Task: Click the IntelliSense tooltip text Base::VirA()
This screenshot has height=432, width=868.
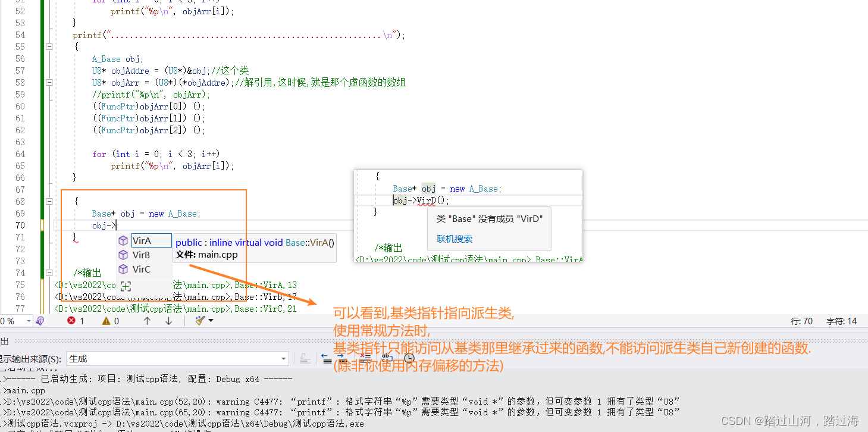Action: (x=310, y=242)
